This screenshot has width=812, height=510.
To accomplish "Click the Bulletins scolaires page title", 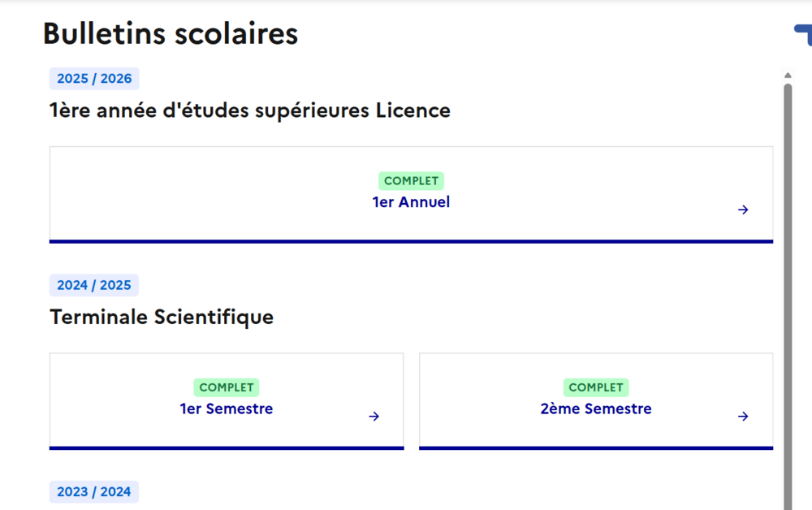I will point(171,34).
